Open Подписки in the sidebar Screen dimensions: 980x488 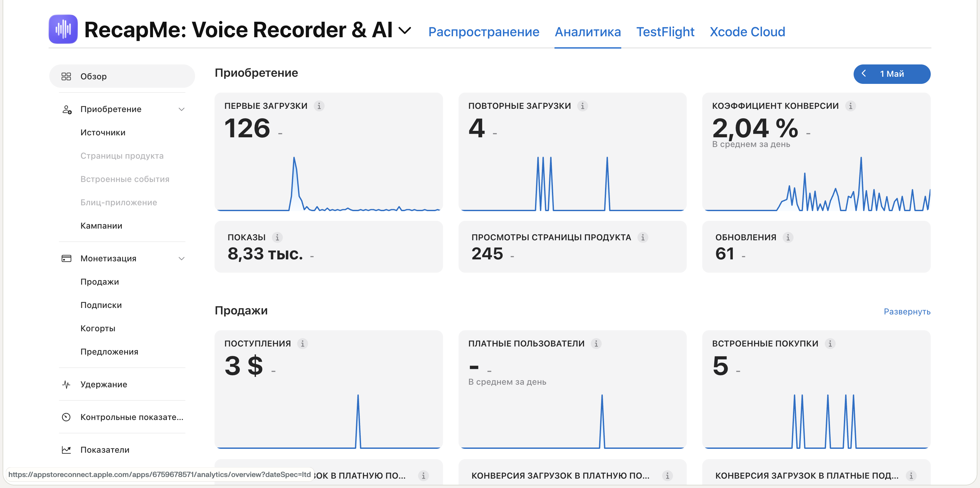point(101,305)
